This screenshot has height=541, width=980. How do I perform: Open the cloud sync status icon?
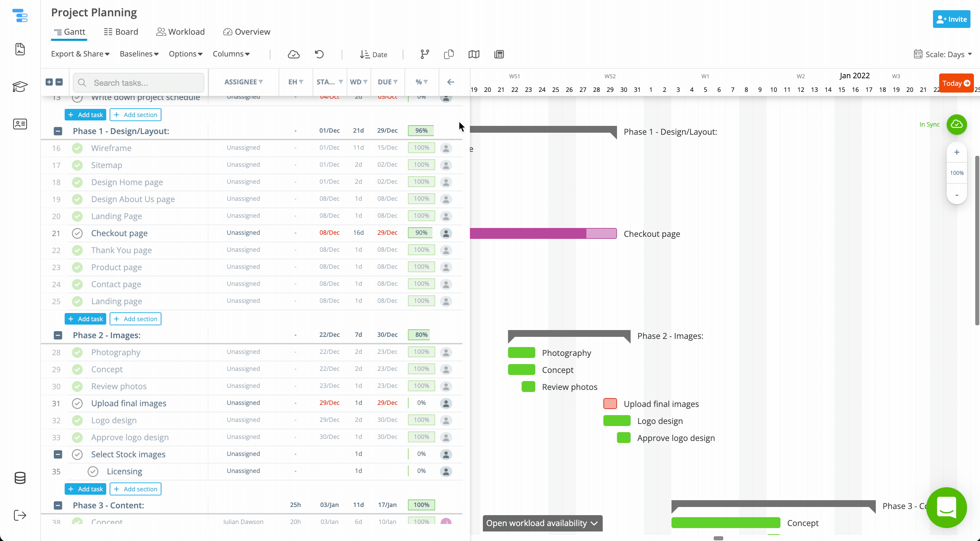[294, 54]
